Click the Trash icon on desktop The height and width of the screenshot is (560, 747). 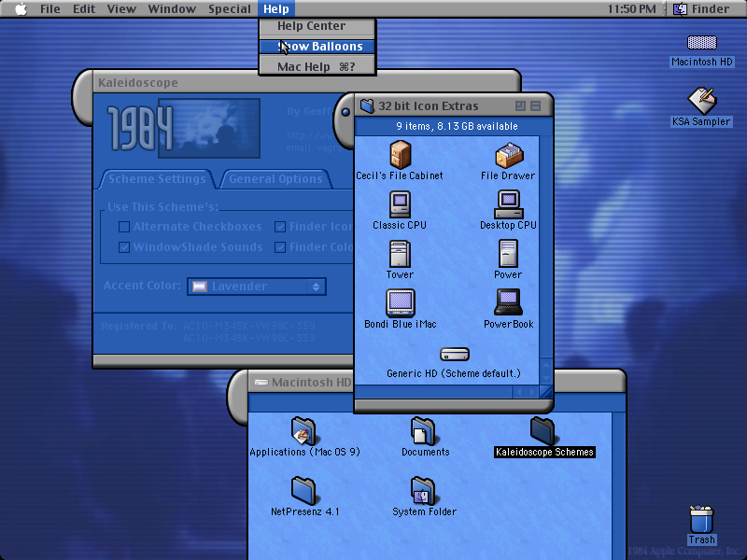701,519
